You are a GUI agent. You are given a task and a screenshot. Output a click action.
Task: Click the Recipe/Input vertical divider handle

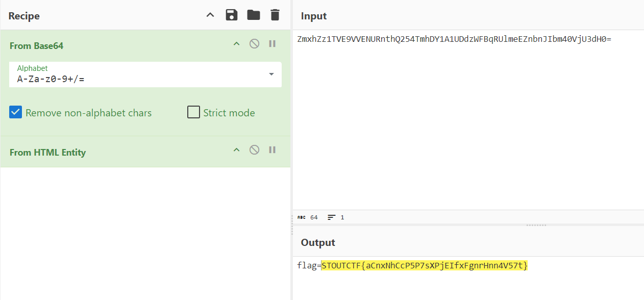click(x=292, y=224)
